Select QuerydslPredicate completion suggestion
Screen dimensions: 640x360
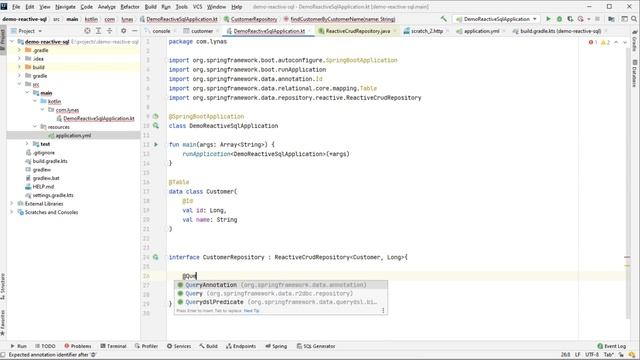[x=281, y=302]
